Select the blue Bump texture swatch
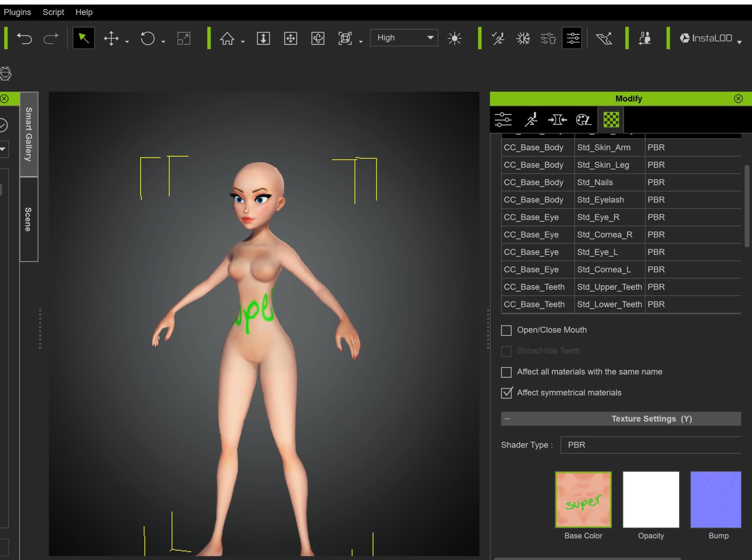Image resolution: width=752 pixels, height=560 pixels. click(716, 499)
